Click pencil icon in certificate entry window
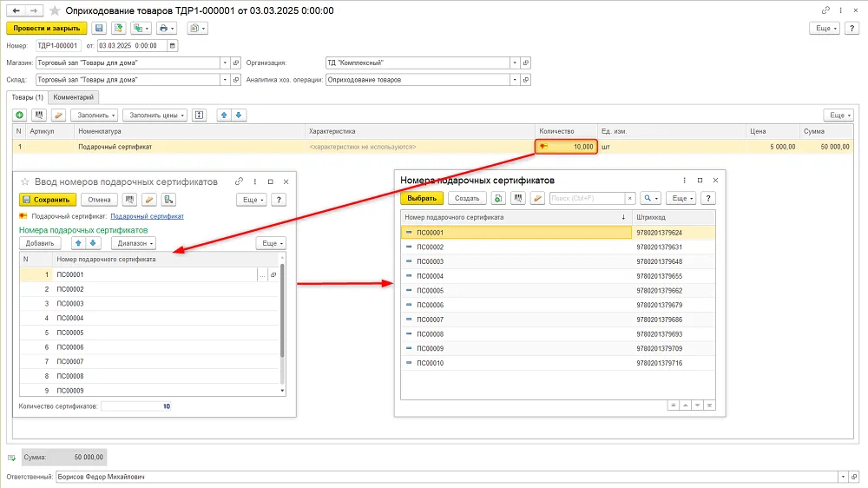The height and width of the screenshot is (488, 868). point(149,200)
